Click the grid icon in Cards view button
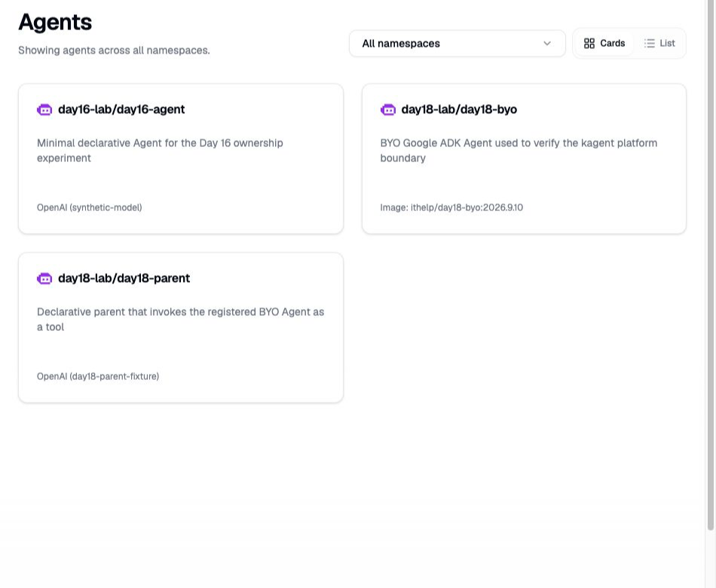 [x=589, y=44]
